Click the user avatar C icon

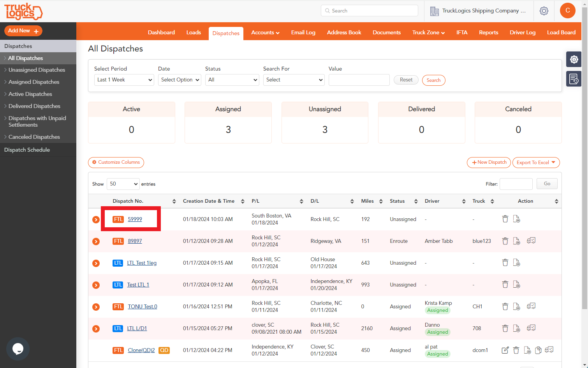pos(567,11)
